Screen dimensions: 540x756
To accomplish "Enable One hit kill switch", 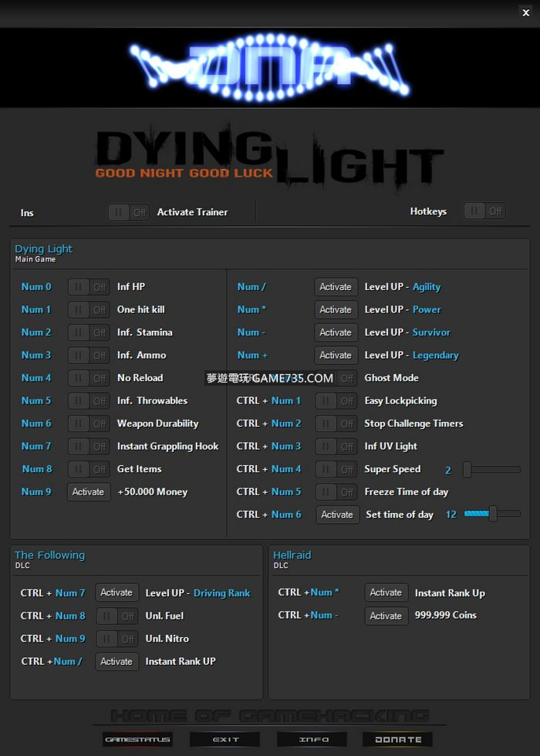I will tap(89, 309).
